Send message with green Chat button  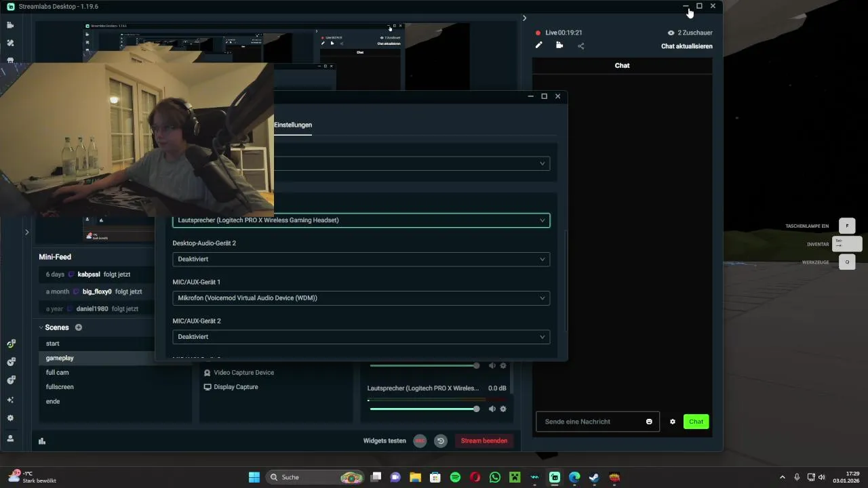[696, 422]
